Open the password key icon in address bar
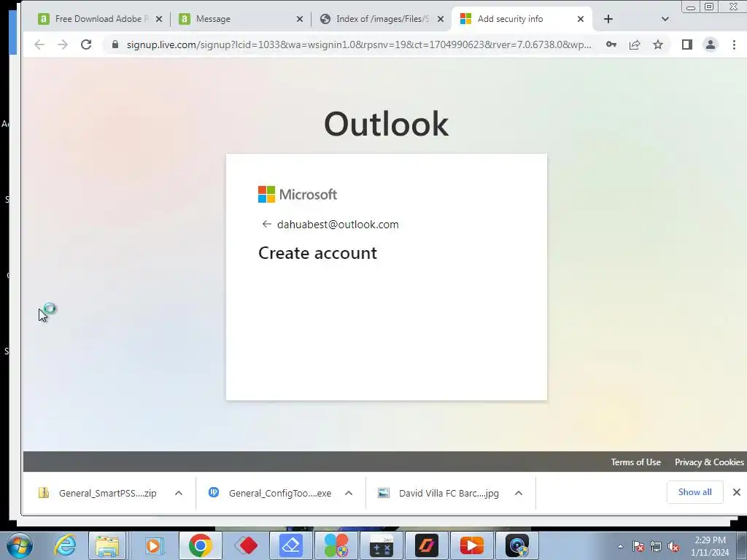This screenshot has height=560, width=747. (x=611, y=44)
